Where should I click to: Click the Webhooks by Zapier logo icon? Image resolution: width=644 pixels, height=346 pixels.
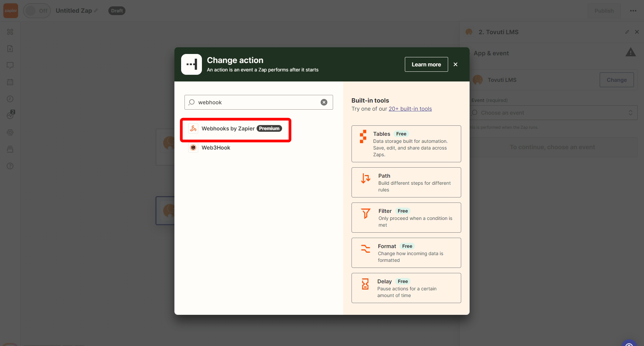(193, 128)
